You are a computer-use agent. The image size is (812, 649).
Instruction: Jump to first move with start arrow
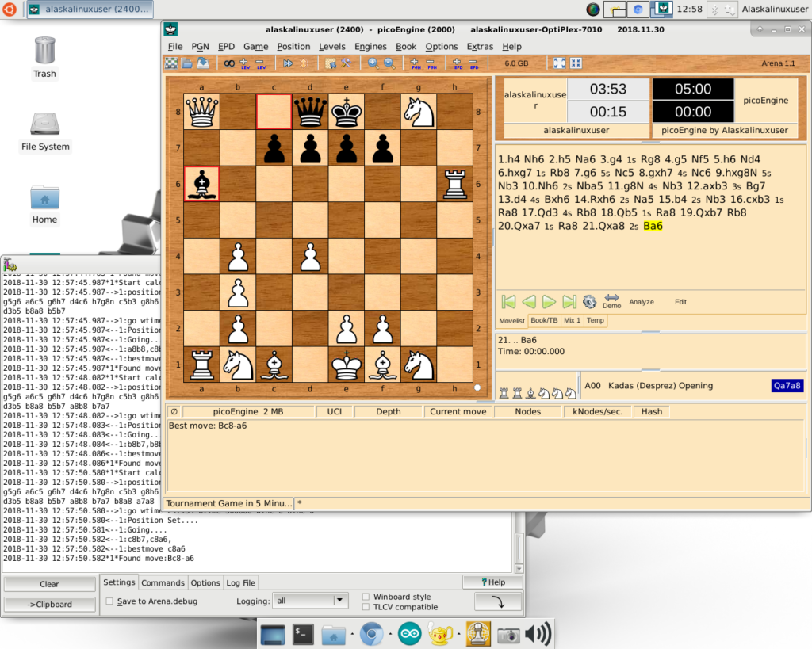click(x=508, y=302)
